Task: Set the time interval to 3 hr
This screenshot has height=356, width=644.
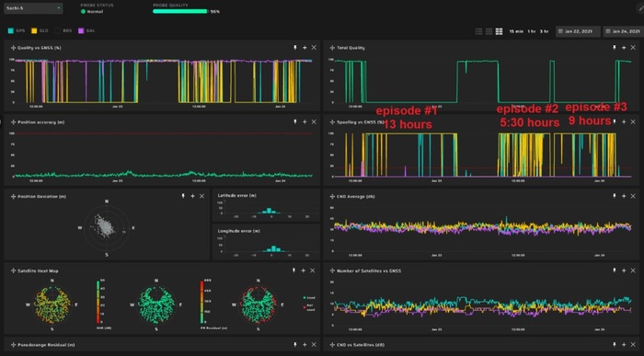Action: [x=545, y=31]
